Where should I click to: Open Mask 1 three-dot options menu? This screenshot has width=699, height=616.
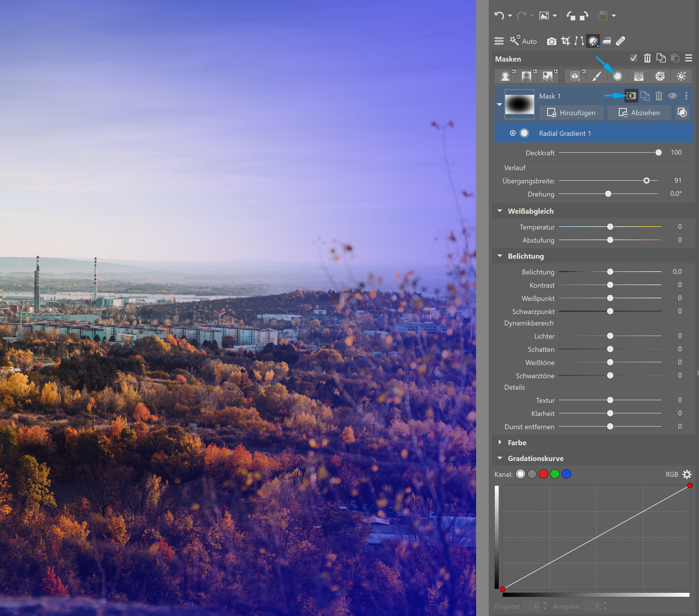[x=686, y=96]
